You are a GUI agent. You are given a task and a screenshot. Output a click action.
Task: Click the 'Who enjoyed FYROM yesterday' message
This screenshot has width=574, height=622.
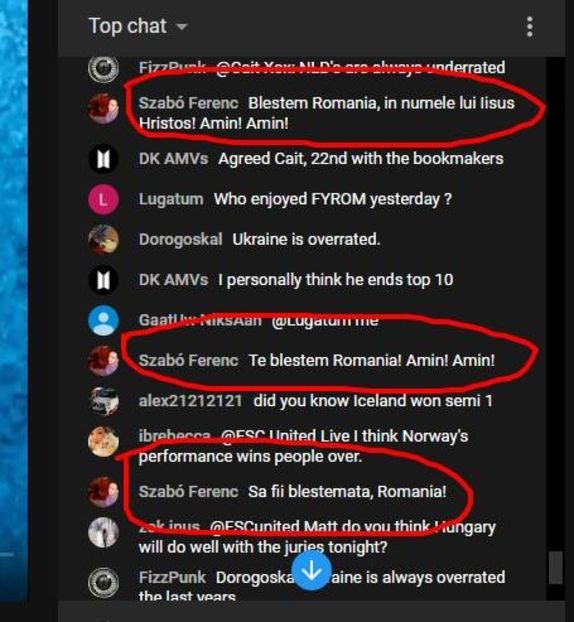[x=333, y=199]
